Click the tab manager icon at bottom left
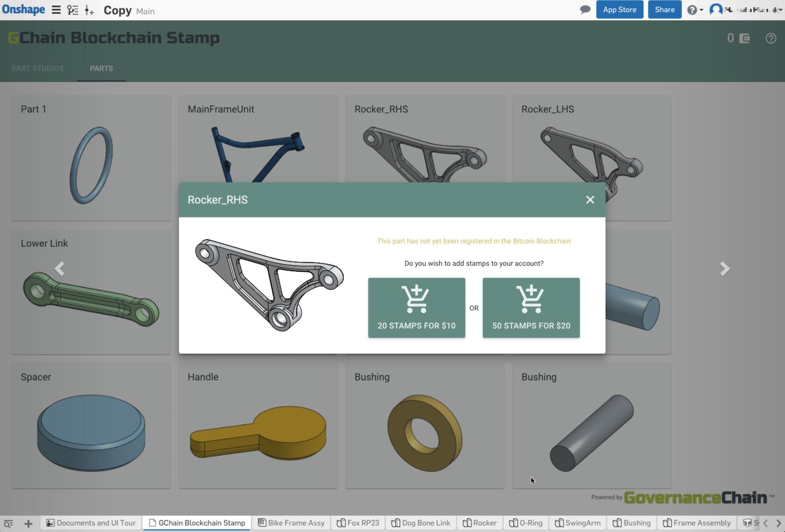The width and height of the screenshot is (785, 532). pyautogui.click(x=8, y=523)
